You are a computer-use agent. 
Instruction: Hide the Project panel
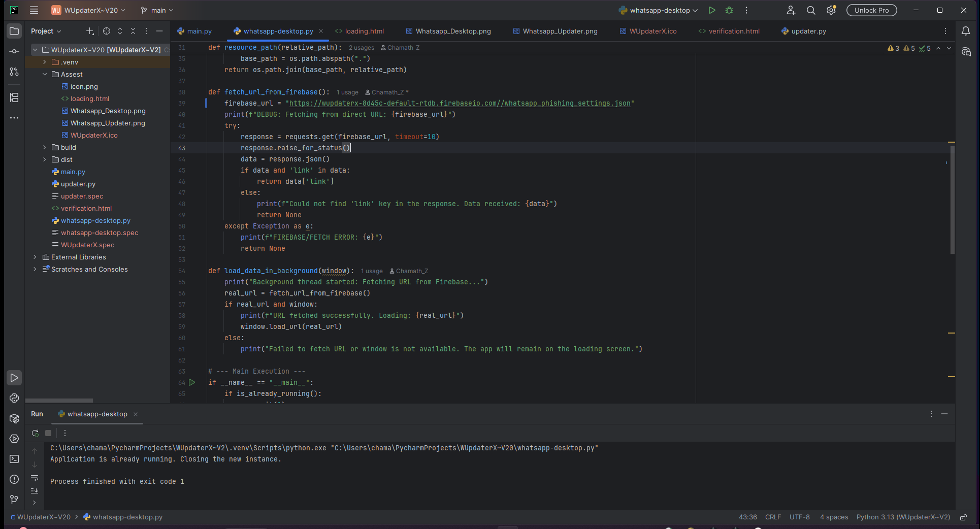(159, 31)
